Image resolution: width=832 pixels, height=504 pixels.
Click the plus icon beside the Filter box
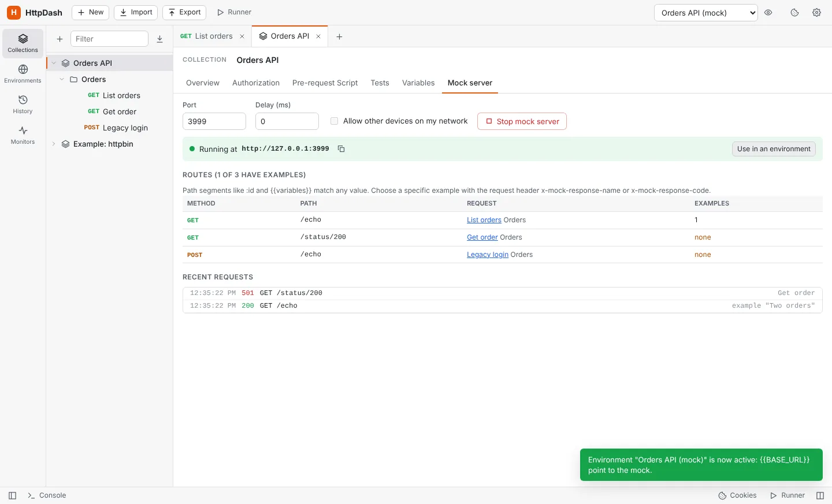tap(60, 39)
